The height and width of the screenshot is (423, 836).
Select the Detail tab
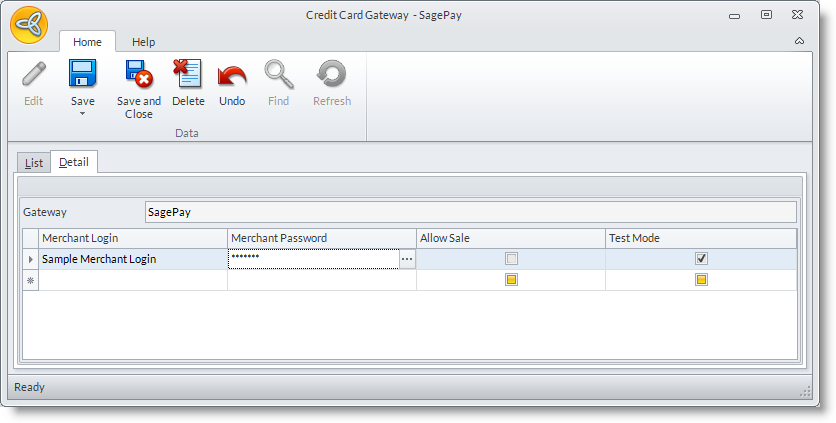tap(74, 162)
